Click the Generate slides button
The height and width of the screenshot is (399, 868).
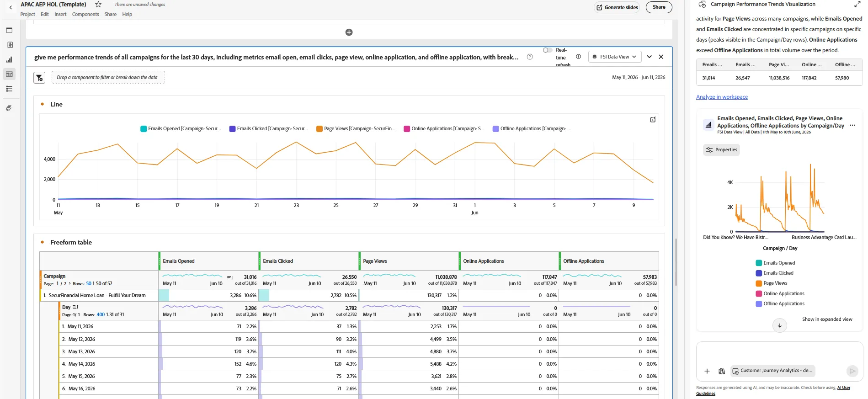pos(617,7)
